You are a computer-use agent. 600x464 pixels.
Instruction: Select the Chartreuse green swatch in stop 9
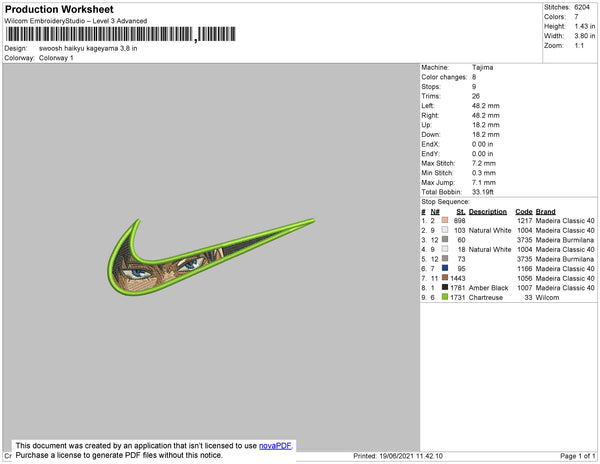tap(445, 297)
